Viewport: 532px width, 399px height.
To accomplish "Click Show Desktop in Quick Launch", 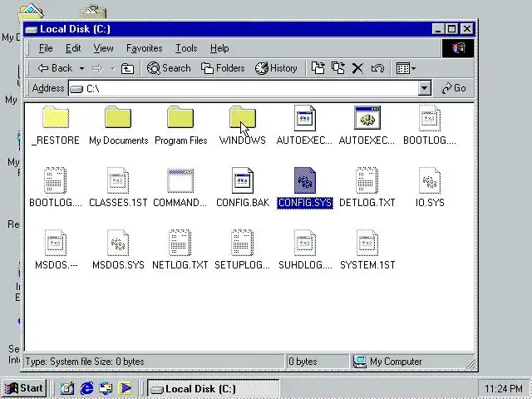I will 66,388.
